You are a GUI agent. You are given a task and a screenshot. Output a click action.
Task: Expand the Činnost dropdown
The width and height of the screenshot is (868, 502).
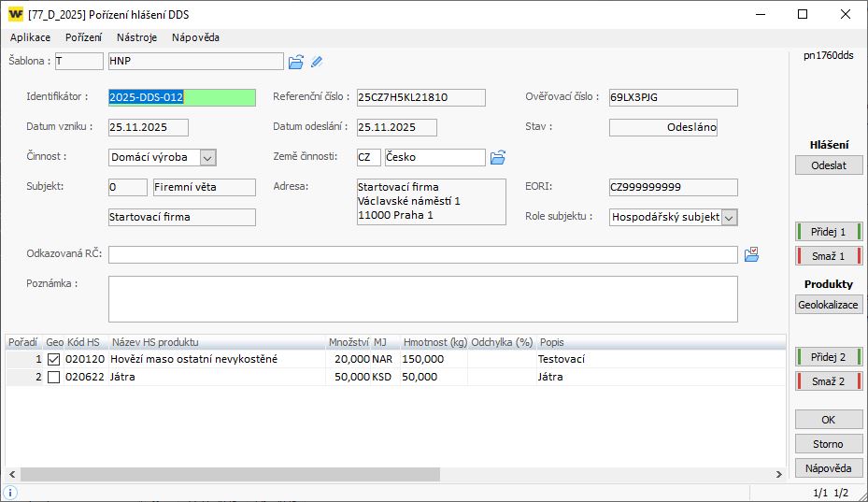tap(207, 158)
